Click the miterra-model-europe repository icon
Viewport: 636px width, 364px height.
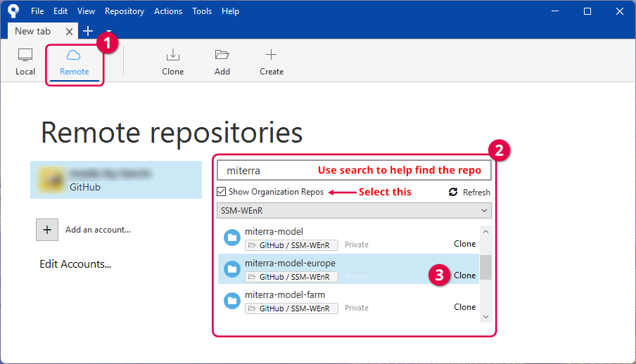pos(232,269)
